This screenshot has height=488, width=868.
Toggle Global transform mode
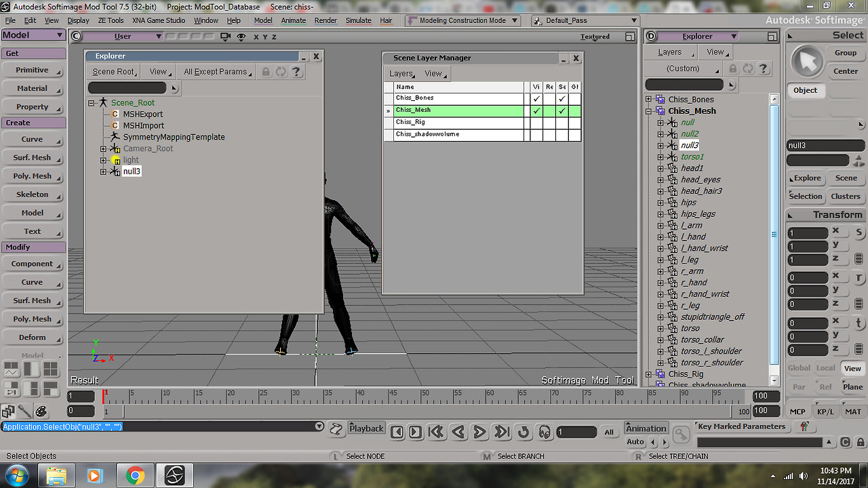point(799,368)
